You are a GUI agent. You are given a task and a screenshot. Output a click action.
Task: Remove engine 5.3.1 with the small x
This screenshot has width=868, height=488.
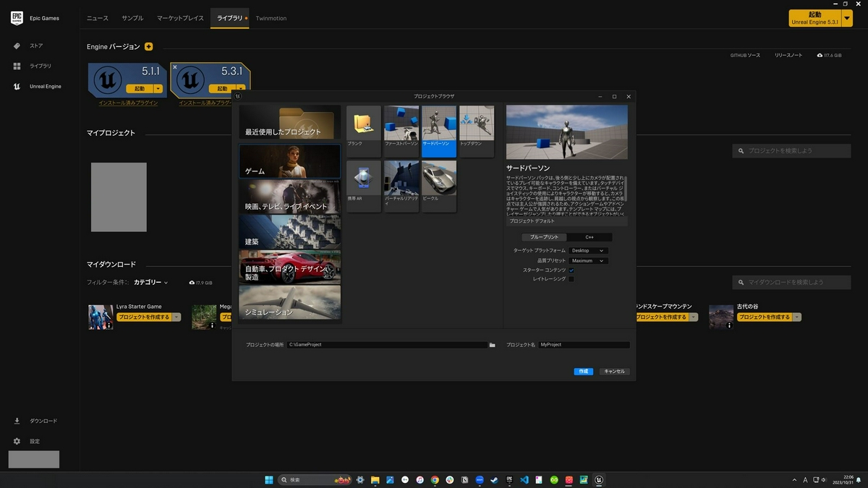tap(175, 67)
